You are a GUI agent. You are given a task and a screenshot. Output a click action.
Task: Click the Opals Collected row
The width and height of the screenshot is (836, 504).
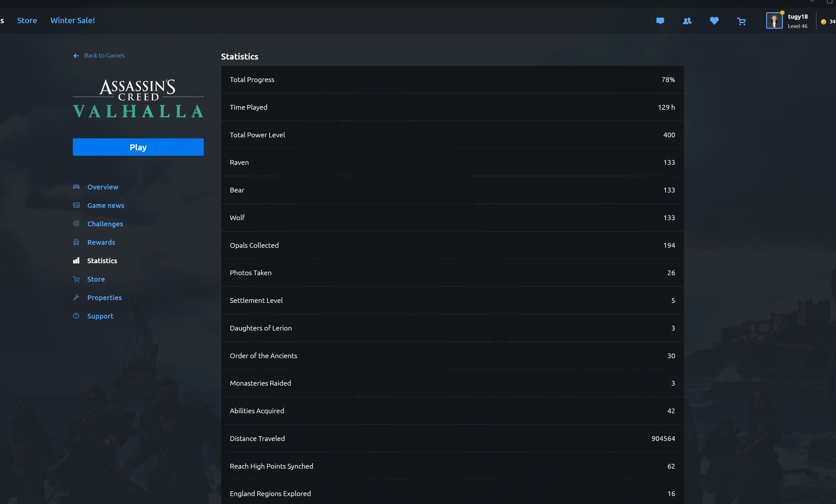452,245
